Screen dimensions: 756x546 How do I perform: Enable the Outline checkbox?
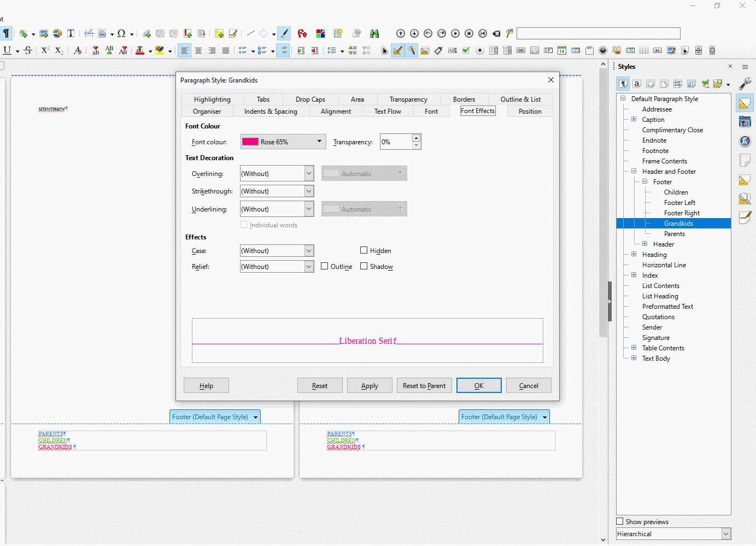coord(324,266)
